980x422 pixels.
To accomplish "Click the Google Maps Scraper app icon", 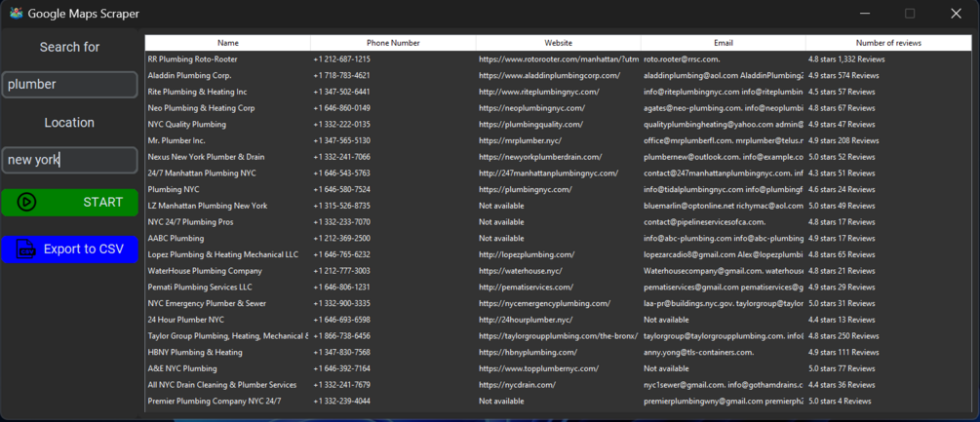I will click(16, 13).
